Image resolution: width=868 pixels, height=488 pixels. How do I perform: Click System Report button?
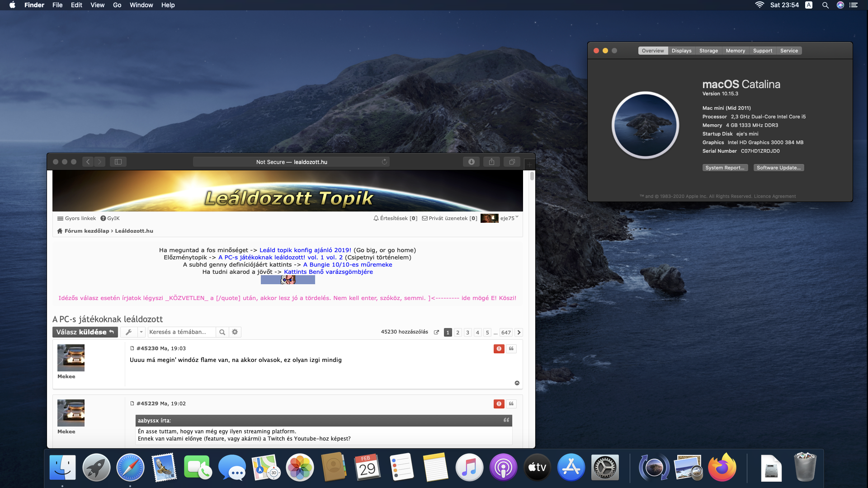coord(725,168)
